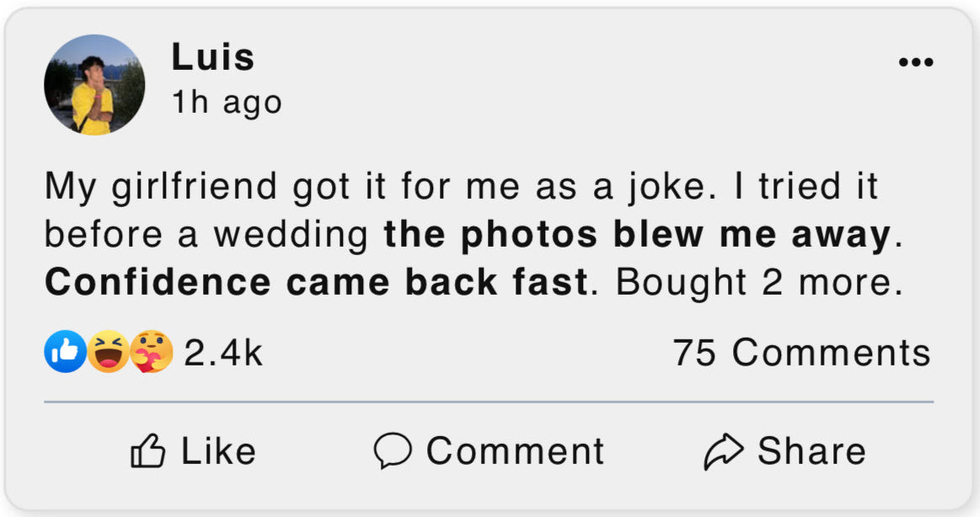The image size is (980, 517).
Task: Click the laughing emoji reaction icon
Action: 109,352
